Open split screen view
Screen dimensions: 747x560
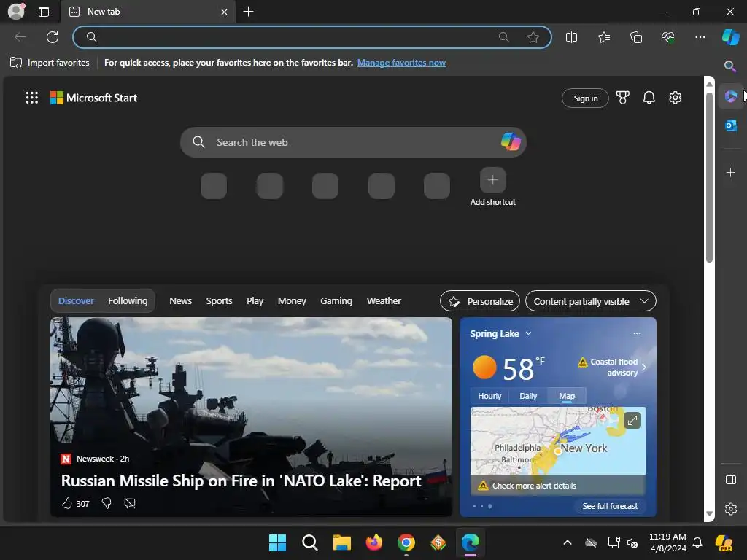(x=571, y=37)
